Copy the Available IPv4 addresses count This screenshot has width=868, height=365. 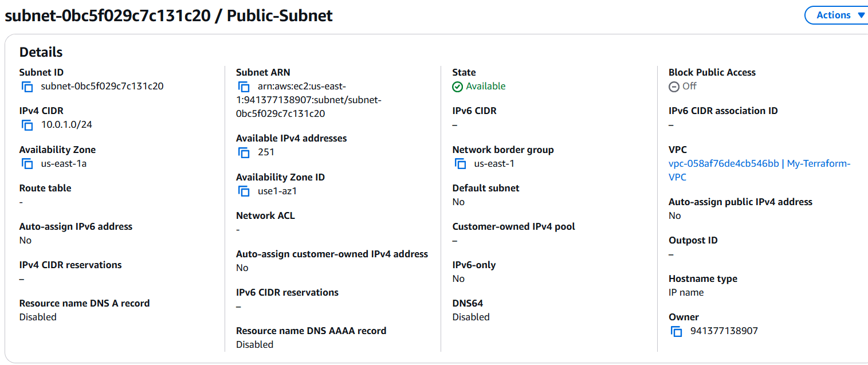coord(244,152)
